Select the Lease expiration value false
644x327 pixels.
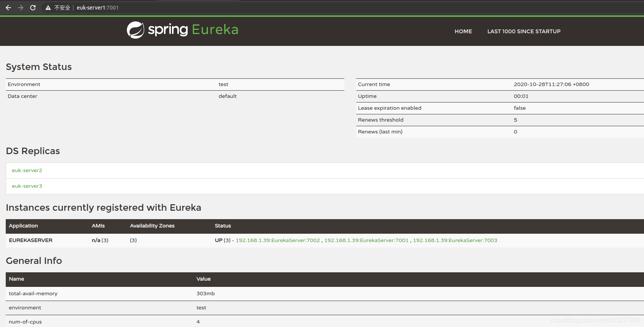coord(519,108)
